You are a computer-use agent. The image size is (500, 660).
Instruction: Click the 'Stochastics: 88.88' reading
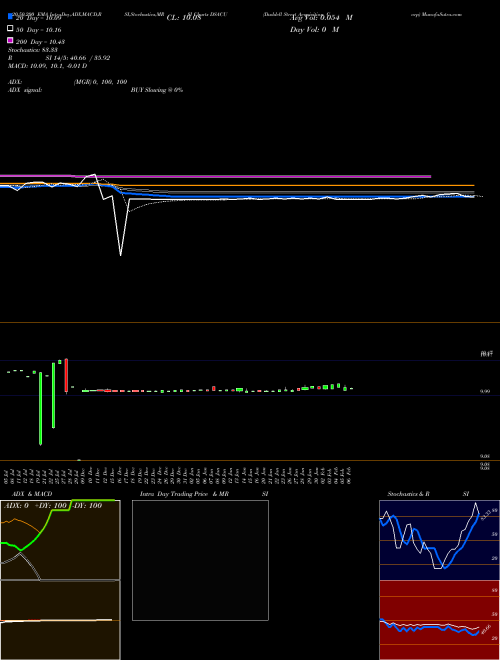click(x=33, y=50)
